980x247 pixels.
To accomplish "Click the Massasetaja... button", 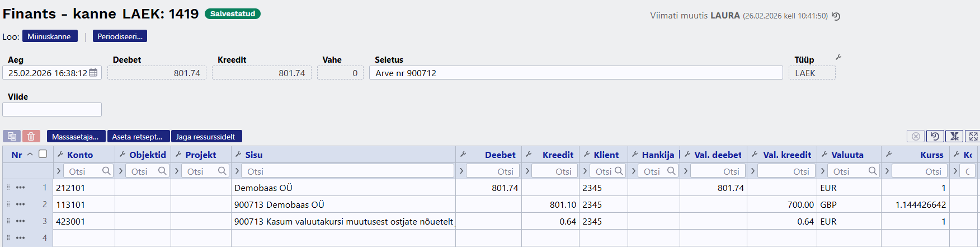I will [75, 136].
